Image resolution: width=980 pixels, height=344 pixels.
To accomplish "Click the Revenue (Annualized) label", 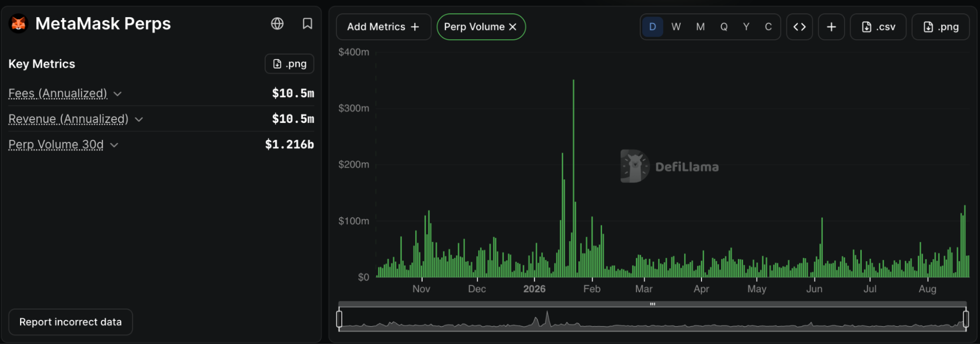I will coord(68,119).
